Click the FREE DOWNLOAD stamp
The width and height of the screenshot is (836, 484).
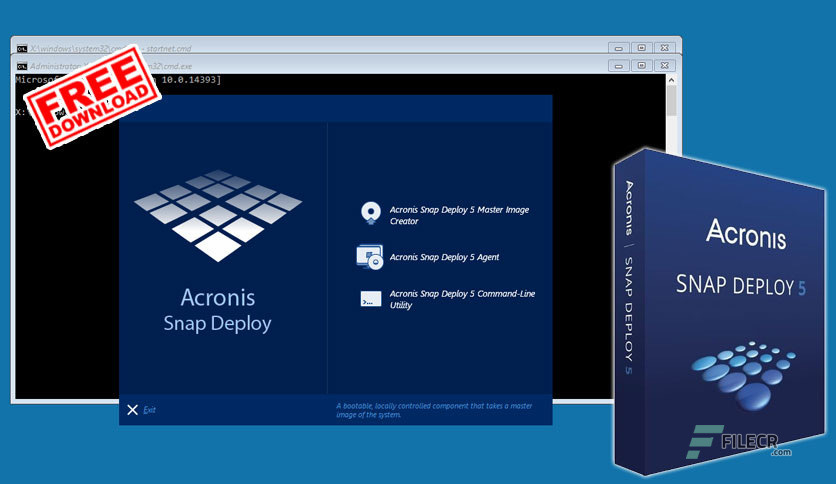(93, 96)
